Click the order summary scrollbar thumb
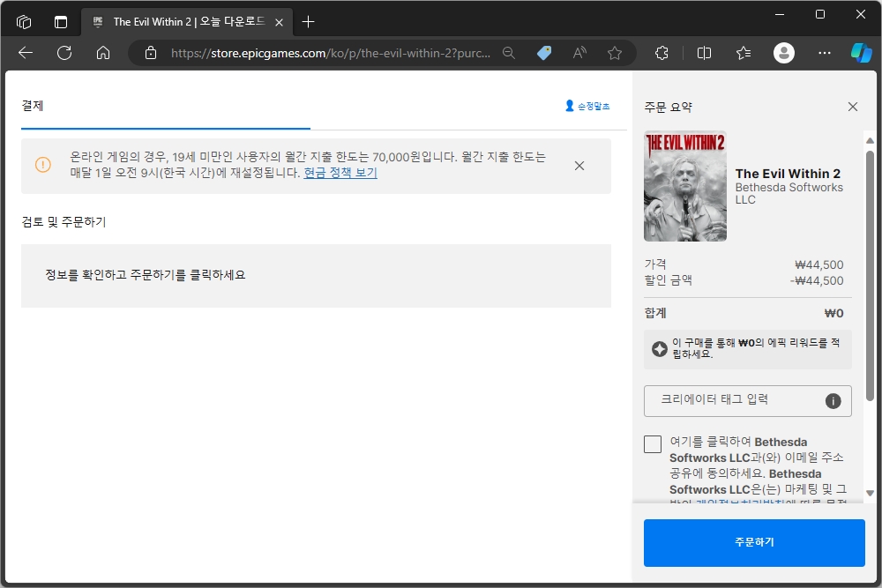 [x=871, y=274]
